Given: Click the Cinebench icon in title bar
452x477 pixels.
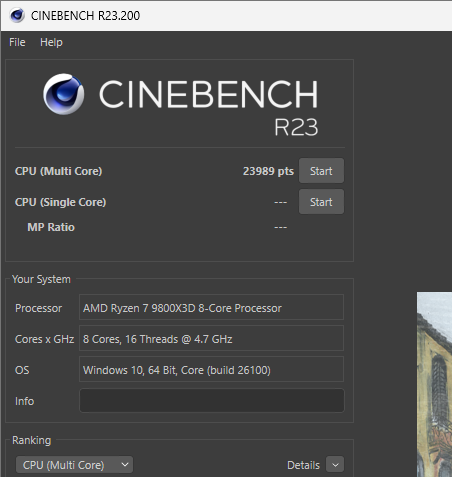Looking at the screenshot, I should 17,15.
